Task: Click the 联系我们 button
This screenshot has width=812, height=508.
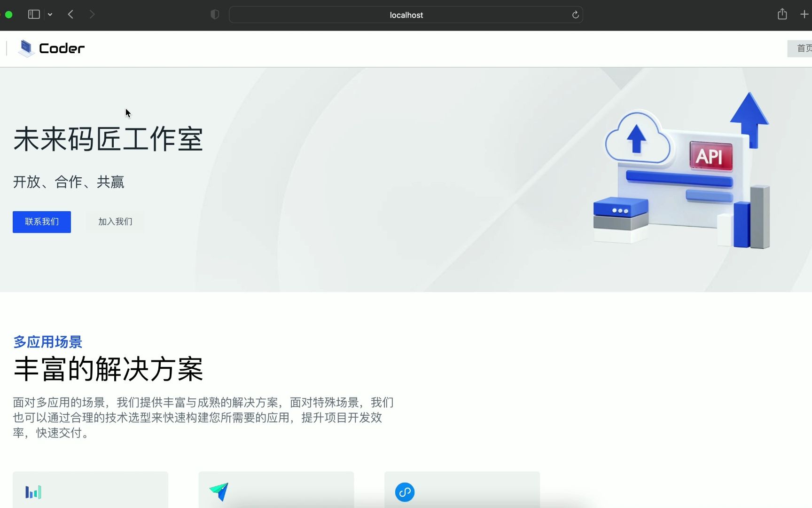Action: (x=42, y=222)
